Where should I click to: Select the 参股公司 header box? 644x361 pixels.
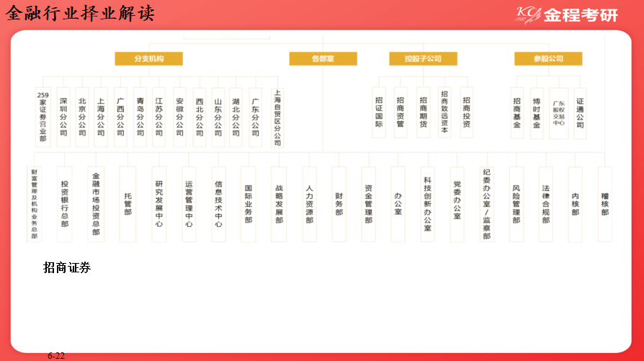[548, 59]
